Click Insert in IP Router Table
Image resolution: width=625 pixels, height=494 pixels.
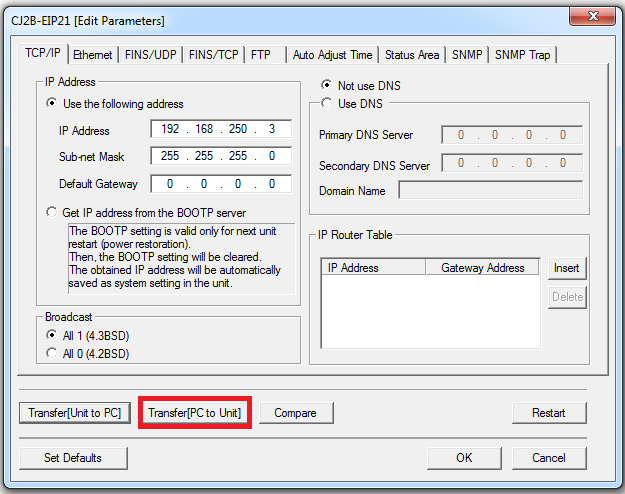tap(567, 268)
